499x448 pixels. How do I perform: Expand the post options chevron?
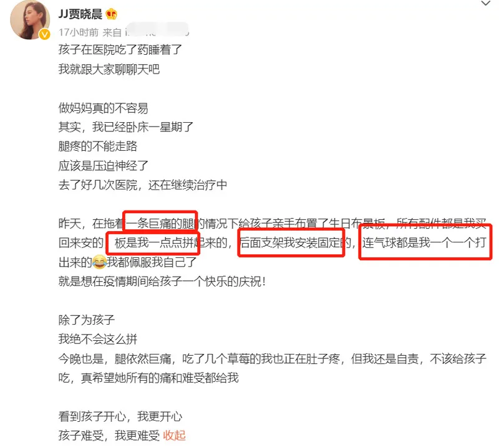click(x=485, y=4)
